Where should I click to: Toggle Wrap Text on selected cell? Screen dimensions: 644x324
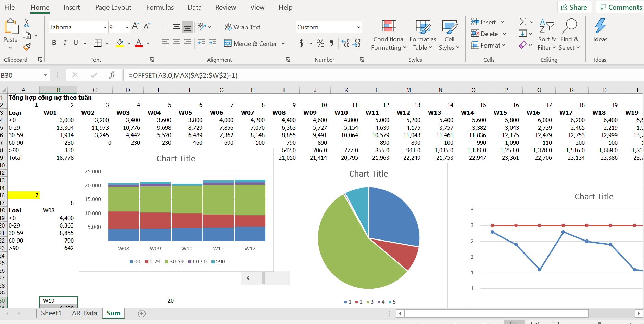(242, 27)
